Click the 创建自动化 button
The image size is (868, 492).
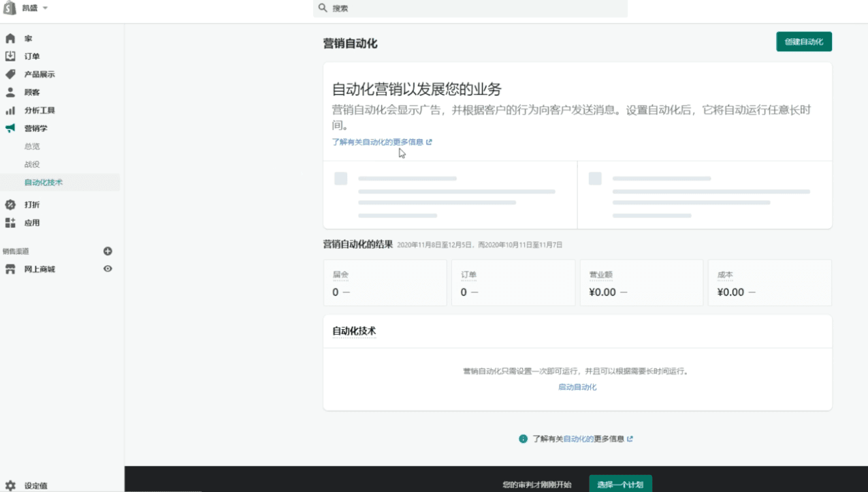pos(803,41)
